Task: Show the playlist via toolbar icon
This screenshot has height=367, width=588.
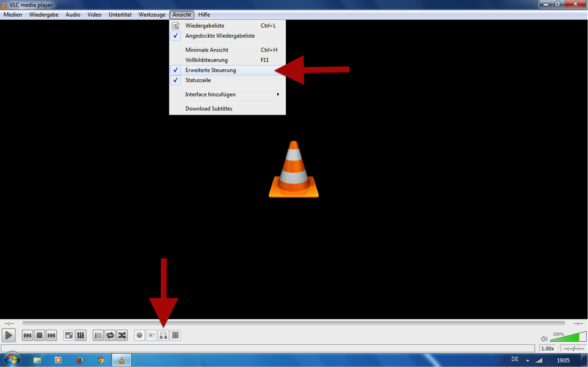Action: 98,335
